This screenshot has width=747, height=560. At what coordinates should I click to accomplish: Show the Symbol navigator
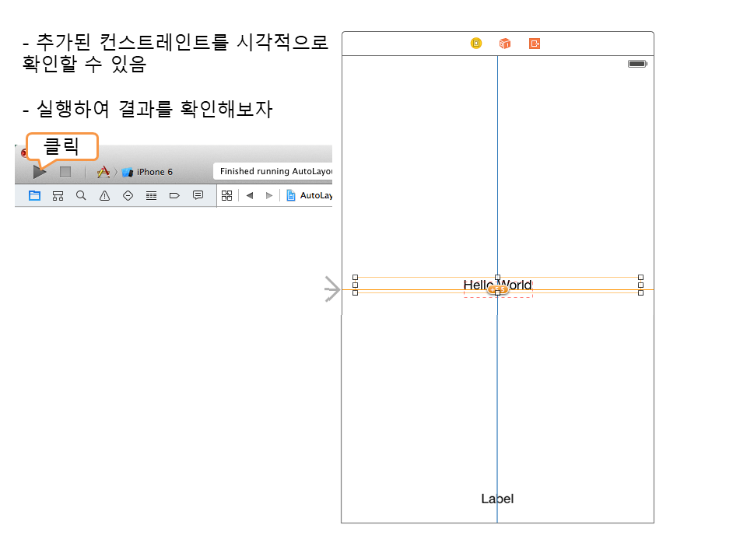(58, 195)
